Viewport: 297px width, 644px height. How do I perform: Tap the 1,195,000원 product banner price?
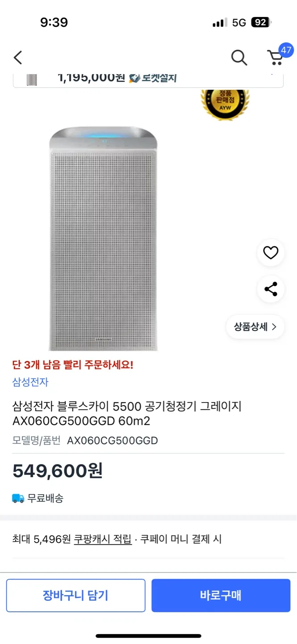pyautogui.click(x=92, y=78)
